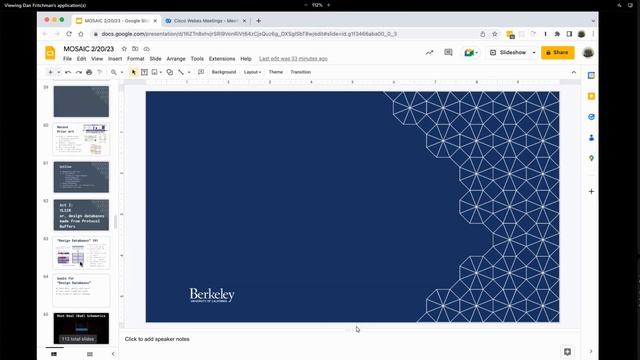Image resolution: width=640 pixels, height=360 pixels.
Task: Open the Format menu
Action: pyautogui.click(x=136, y=59)
